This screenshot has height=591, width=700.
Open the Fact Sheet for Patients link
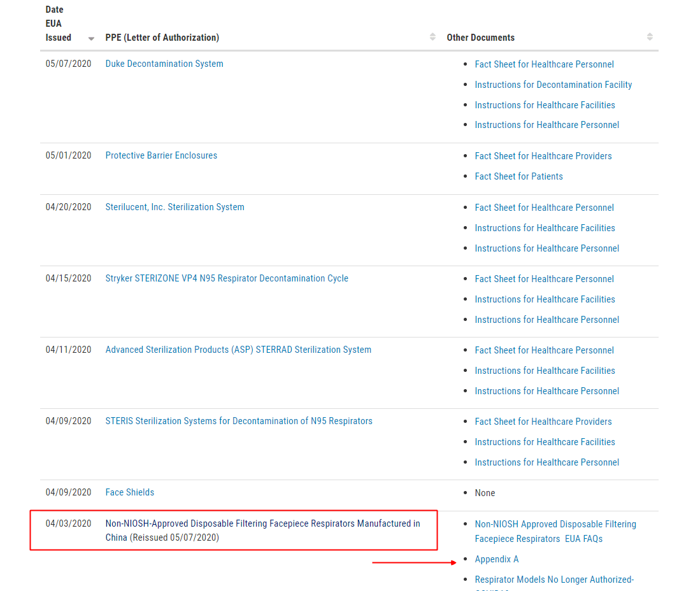tap(518, 176)
